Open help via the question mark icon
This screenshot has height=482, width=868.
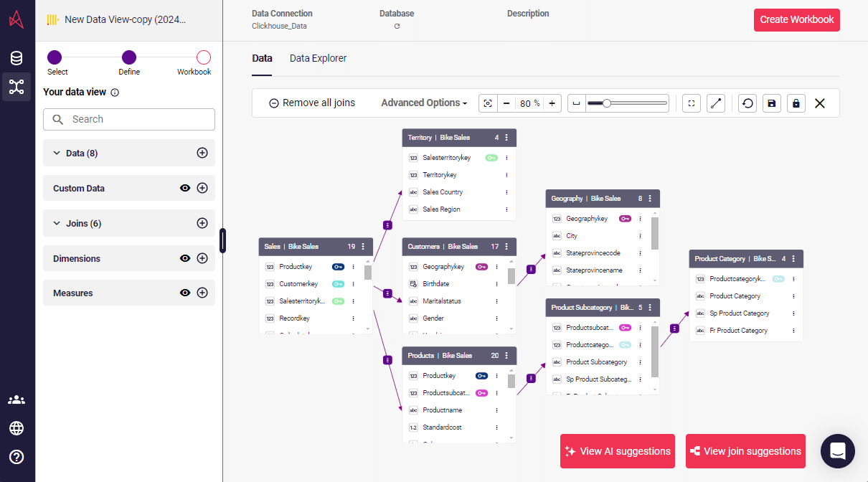click(x=16, y=457)
